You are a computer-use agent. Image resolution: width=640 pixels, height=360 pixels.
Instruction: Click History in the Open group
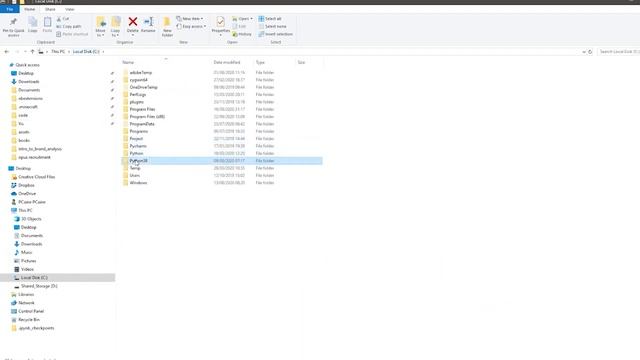(x=242, y=34)
